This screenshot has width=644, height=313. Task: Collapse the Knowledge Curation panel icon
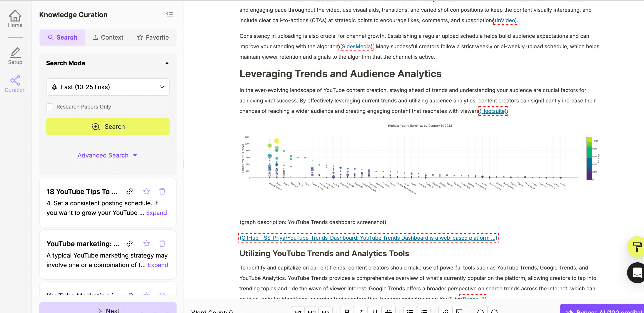[x=170, y=15]
